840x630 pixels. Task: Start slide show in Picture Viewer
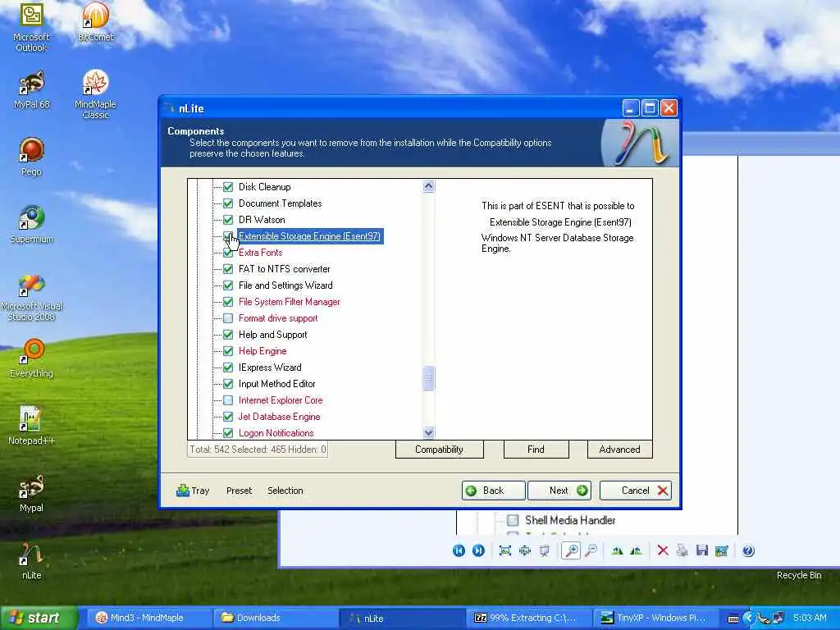[545, 550]
